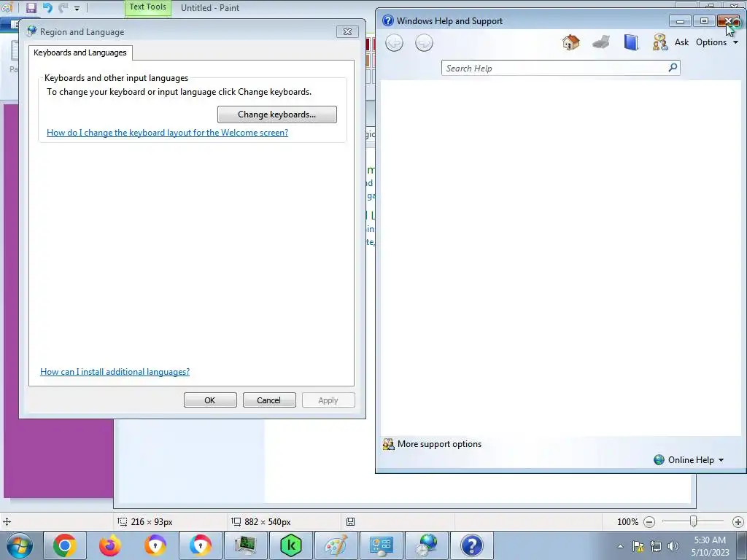
Task: Click the Text Tools tab in Paint
Action: 147,7
